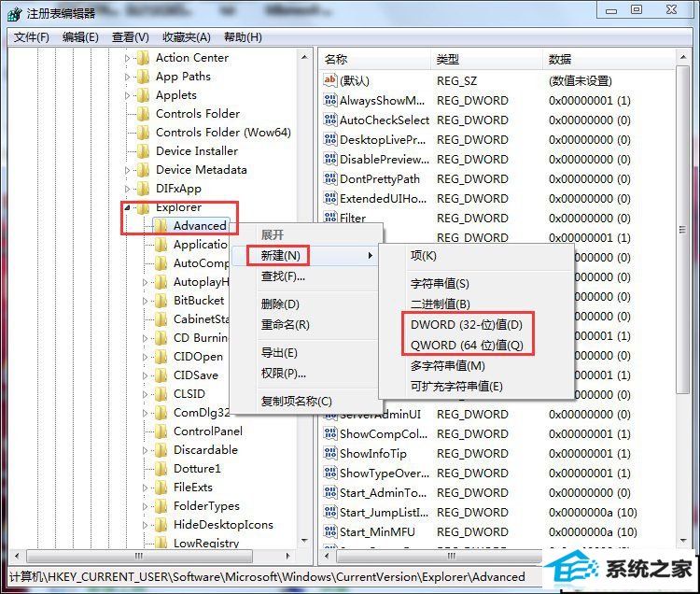Select 重命名(R) in context menu

tap(285, 325)
